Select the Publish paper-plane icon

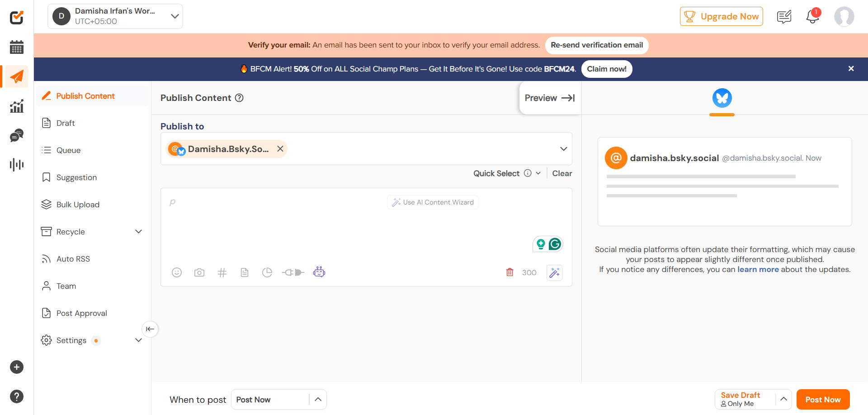[x=17, y=76]
